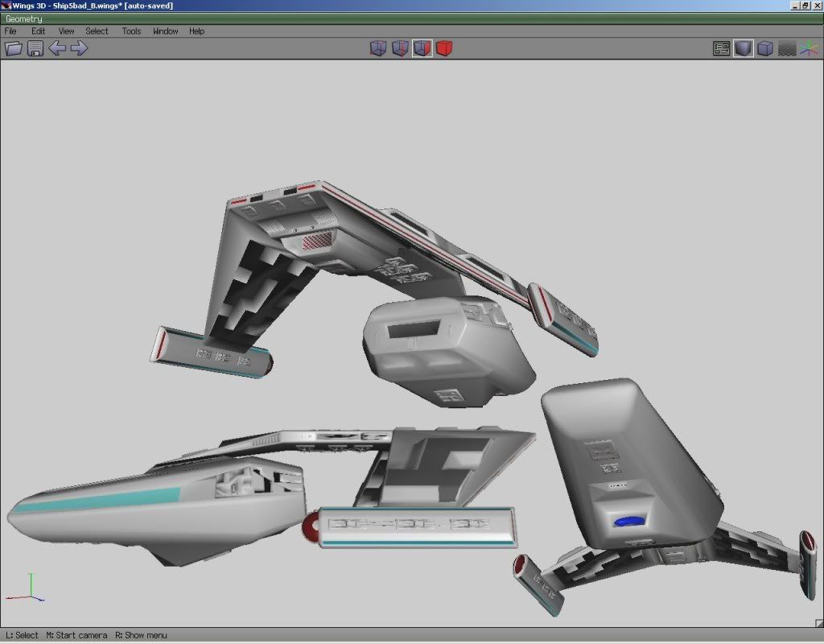The height and width of the screenshot is (644, 824).
Task: Click the 'M: Start camera' status hint
Action: 76,635
